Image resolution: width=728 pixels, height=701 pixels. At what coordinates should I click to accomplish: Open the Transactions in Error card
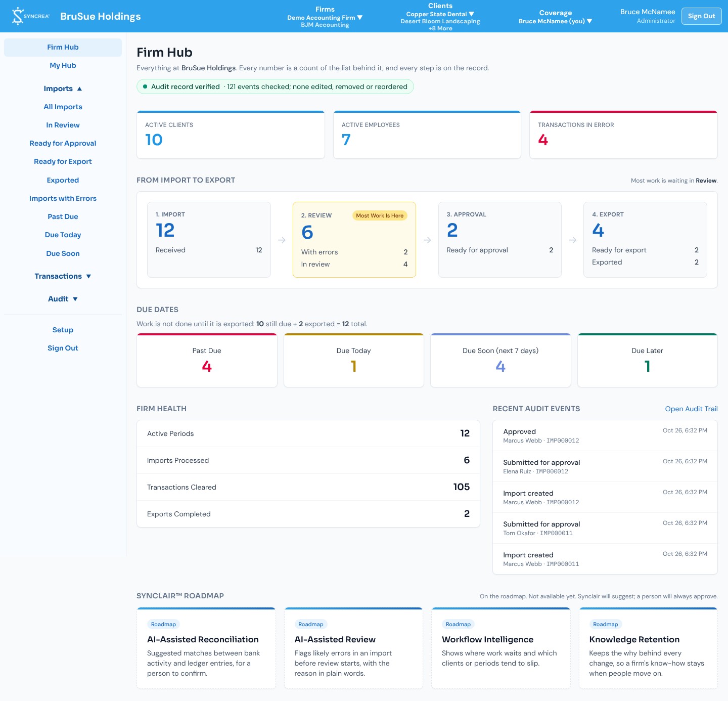tap(623, 135)
